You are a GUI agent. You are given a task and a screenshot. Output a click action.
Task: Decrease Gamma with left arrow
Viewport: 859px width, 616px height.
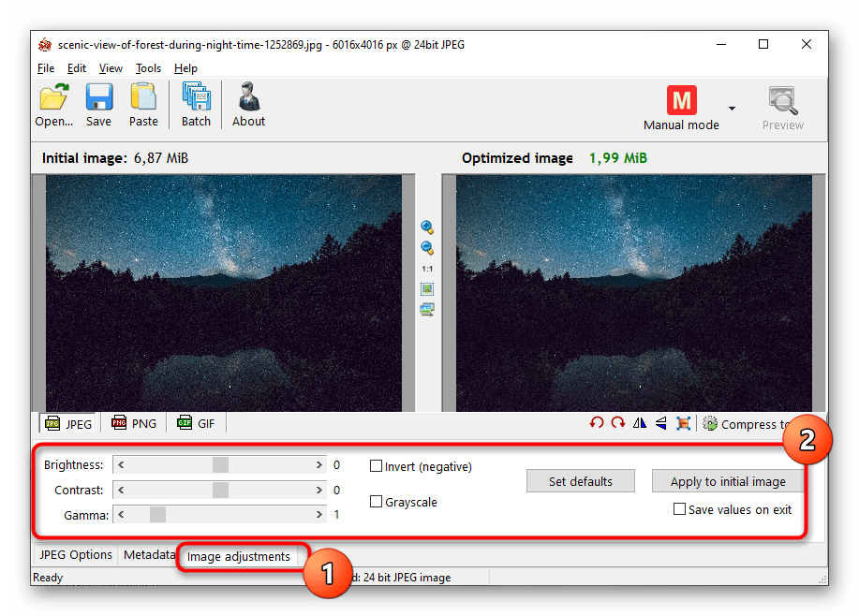pos(121,515)
